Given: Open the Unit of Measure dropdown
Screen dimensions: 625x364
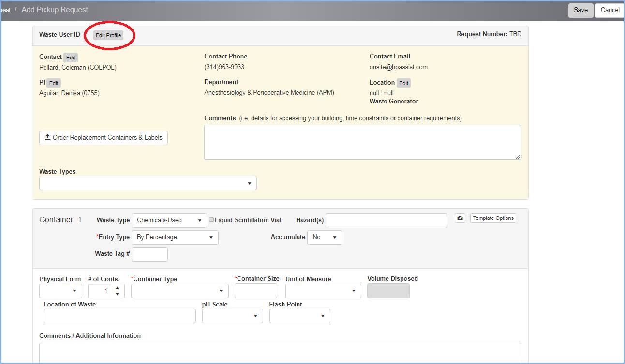Looking at the screenshot, I should pos(323,291).
